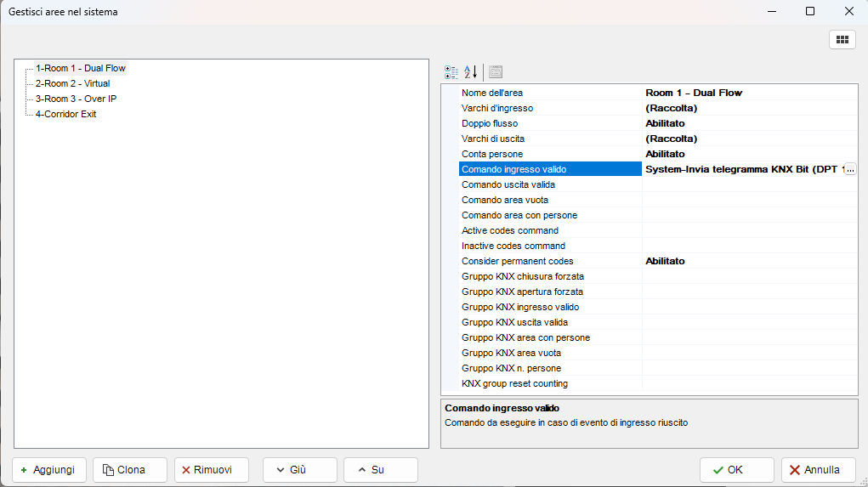Choose the 4-Corridor Exit area

coord(65,114)
